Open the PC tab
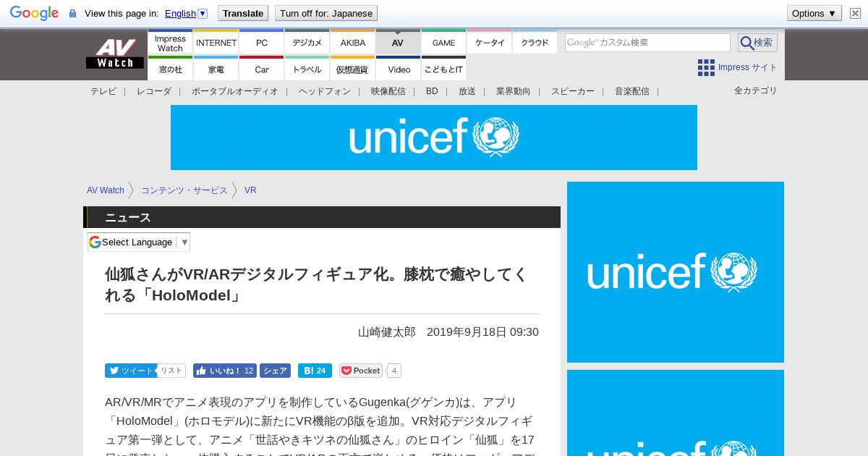This screenshot has height=456, width=868. [x=261, y=42]
